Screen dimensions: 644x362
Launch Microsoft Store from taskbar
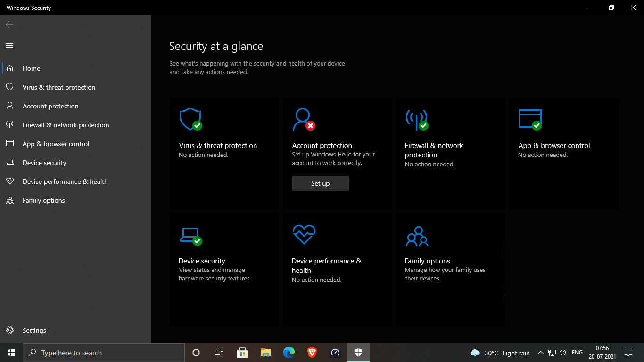pyautogui.click(x=242, y=353)
